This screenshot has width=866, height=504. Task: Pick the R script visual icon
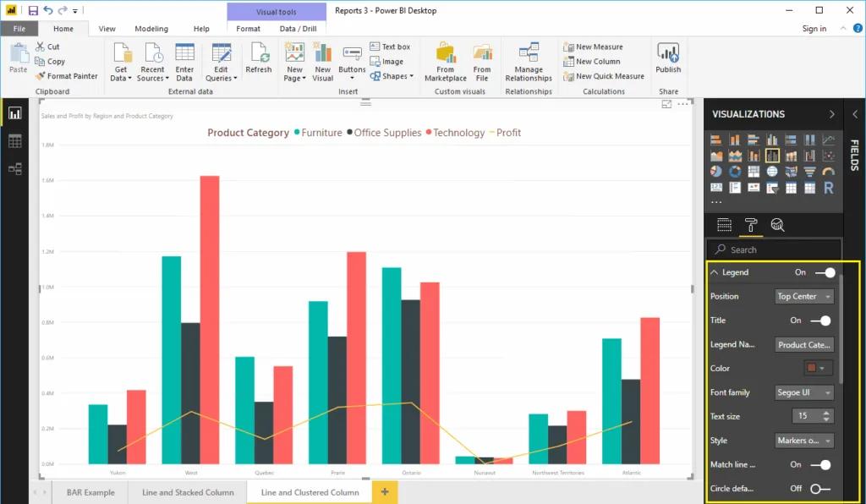point(829,188)
